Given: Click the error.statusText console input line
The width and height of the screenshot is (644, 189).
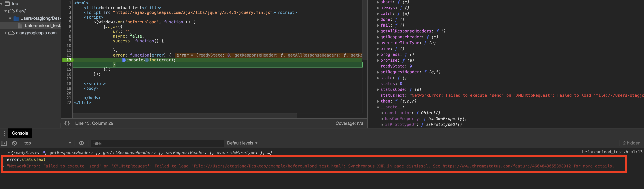Looking at the screenshot, I should [x=26, y=160].
